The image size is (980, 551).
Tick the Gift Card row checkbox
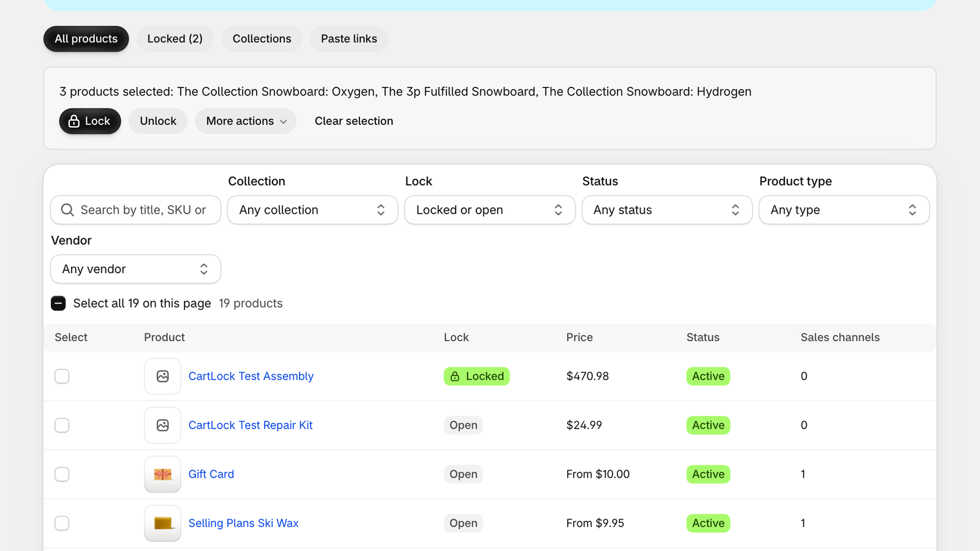62,474
